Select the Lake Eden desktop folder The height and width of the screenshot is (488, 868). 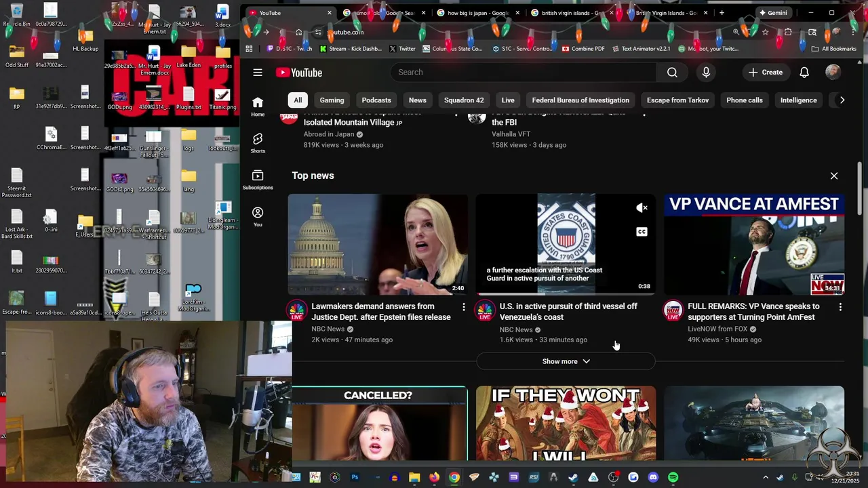click(189, 58)
